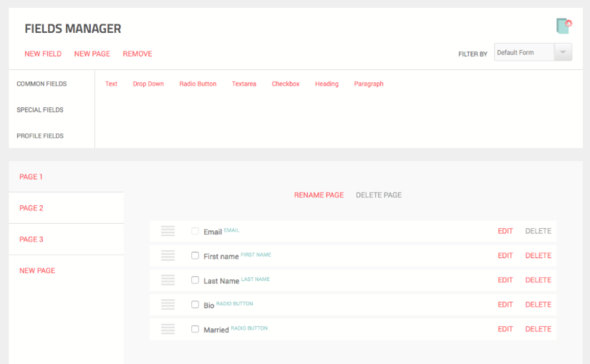Edit the Bio field
590x364 pixels.
pyautogui.click(x=505, y=304)
